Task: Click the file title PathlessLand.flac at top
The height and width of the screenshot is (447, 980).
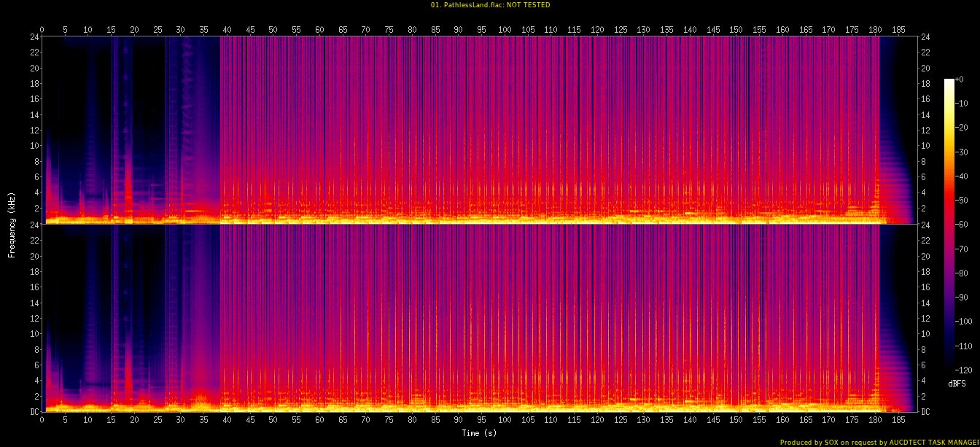Action: pos(489,5)
